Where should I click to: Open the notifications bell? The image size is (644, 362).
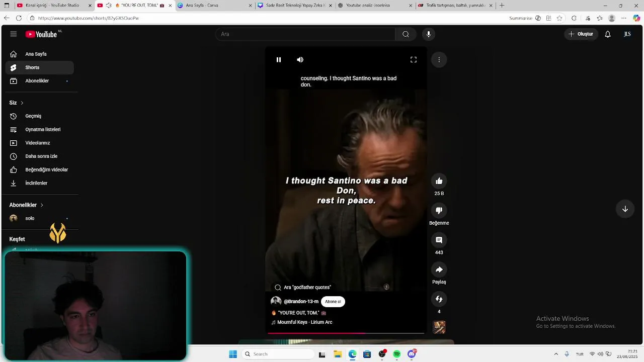tap(608, 34)
